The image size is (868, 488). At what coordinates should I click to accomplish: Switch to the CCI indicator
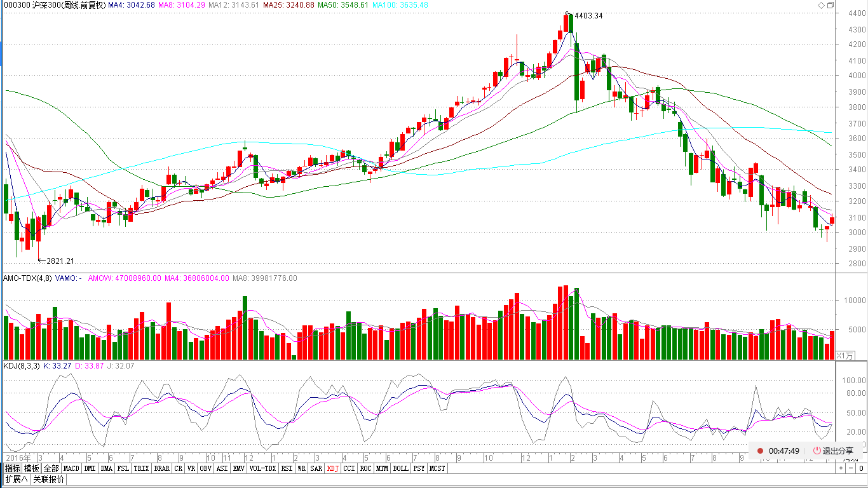(x=349, y=468)
